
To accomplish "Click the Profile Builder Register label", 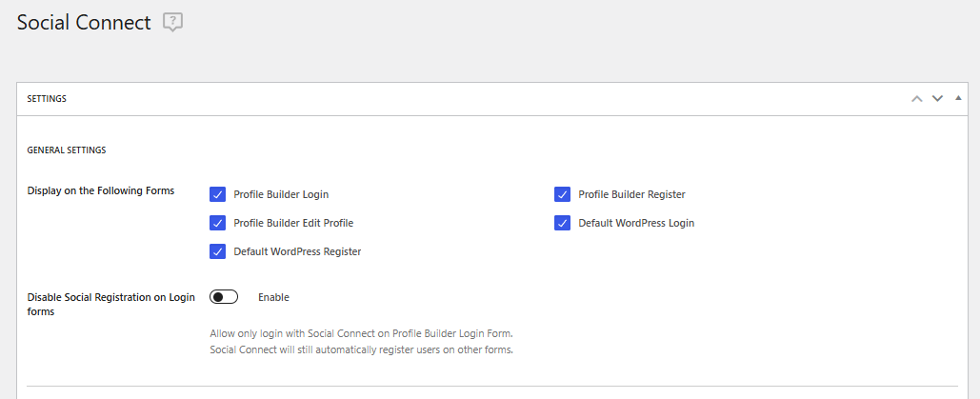I will (x=631, y=194).
